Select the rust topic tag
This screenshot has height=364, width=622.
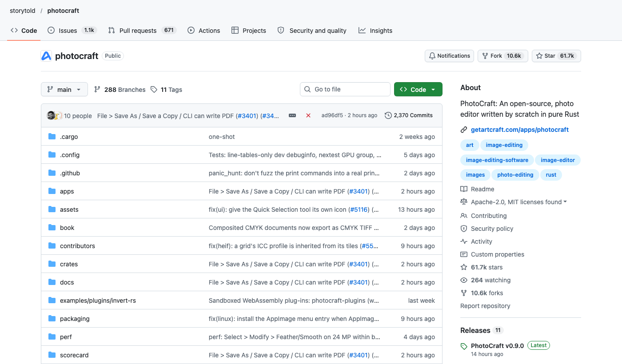point(551,175)
